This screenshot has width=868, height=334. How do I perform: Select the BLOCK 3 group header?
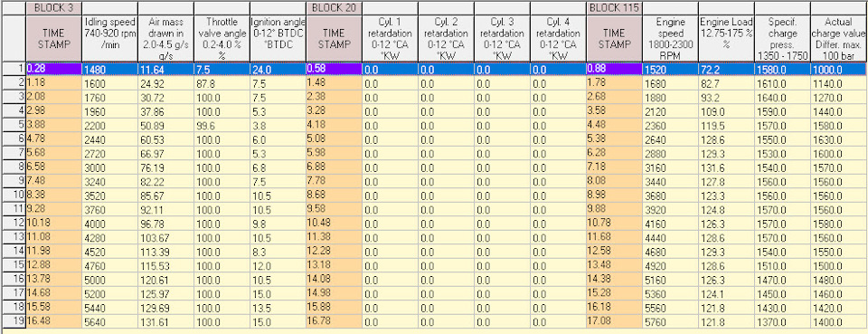[x=53, y=8]
